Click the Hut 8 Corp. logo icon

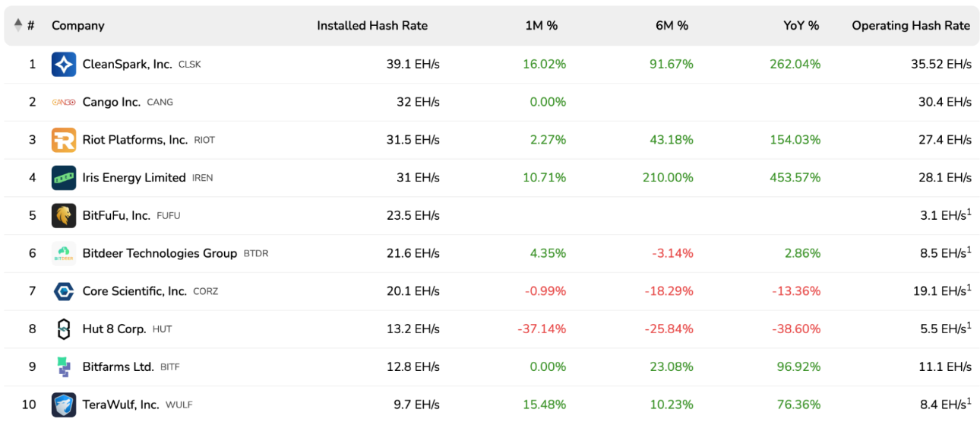point(64,329)
